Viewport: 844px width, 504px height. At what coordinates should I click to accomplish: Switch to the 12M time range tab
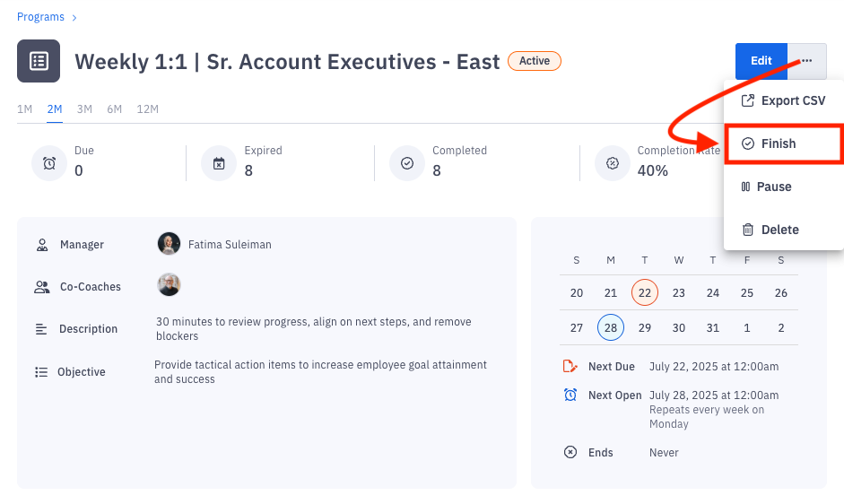tap(147, 109)
